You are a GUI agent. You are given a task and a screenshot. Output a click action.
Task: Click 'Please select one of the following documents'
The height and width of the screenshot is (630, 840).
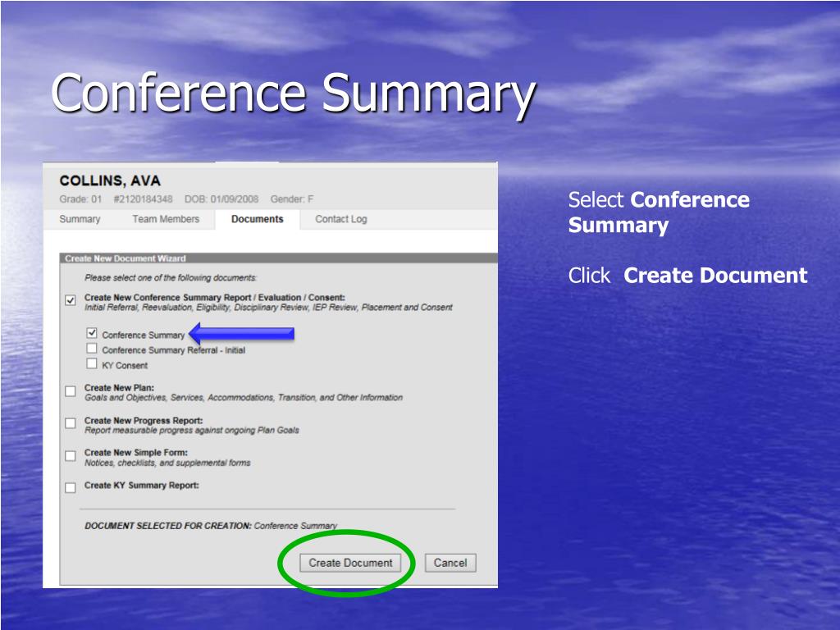(171, 277)
